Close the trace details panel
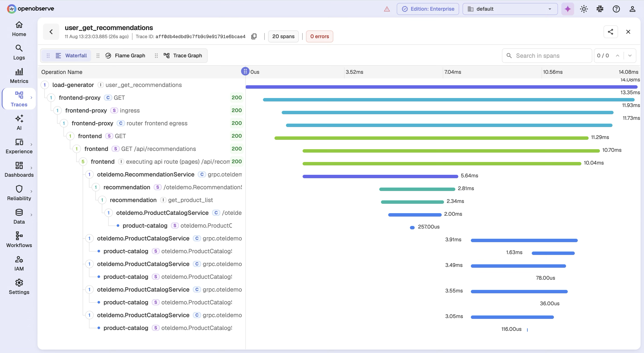644x353 pixels. tap(628, 32)
